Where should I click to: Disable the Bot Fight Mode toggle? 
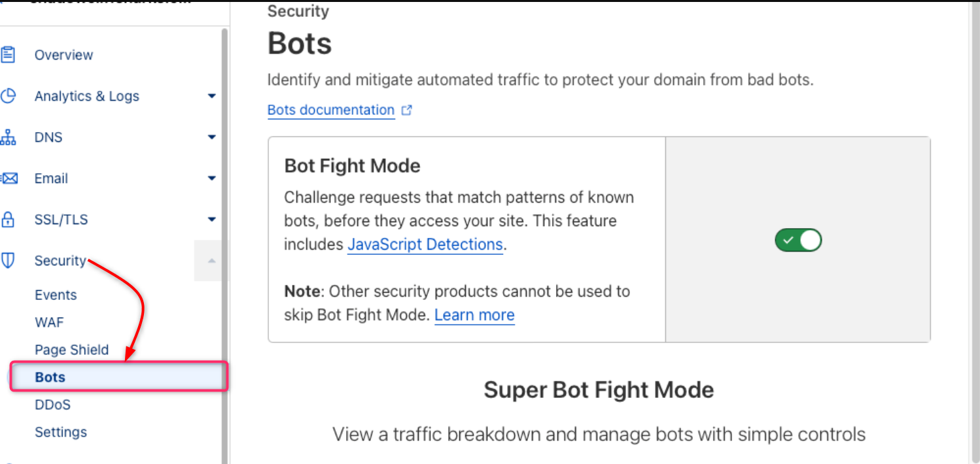pos(797,240)
